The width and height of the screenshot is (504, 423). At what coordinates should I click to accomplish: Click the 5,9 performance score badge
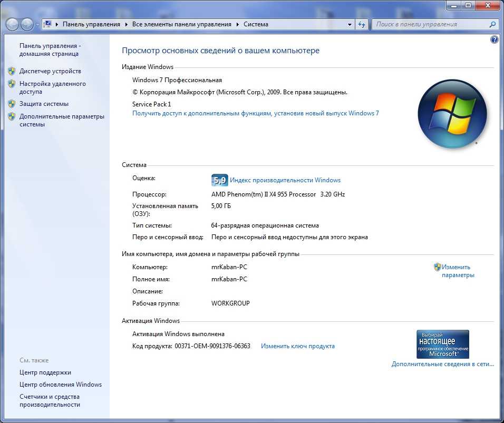[x=219, y=180]
